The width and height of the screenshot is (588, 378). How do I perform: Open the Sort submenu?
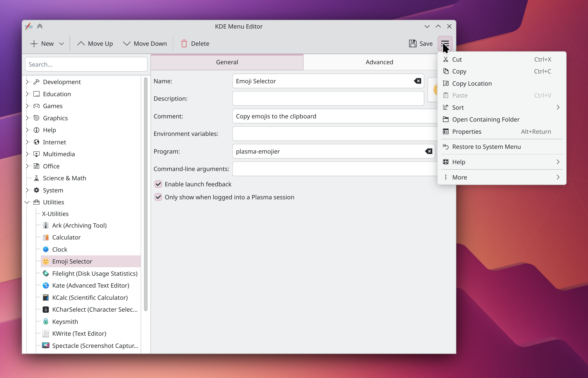coord(502,108)
